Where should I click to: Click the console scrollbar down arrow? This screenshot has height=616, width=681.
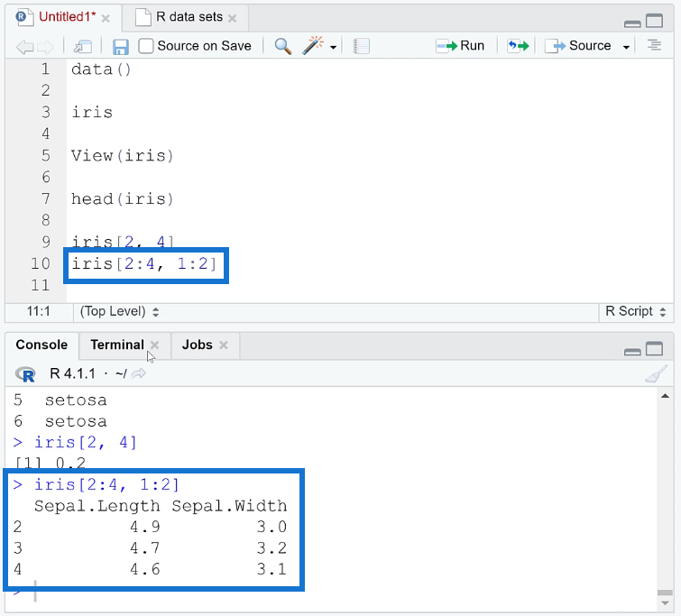[665, 603]
